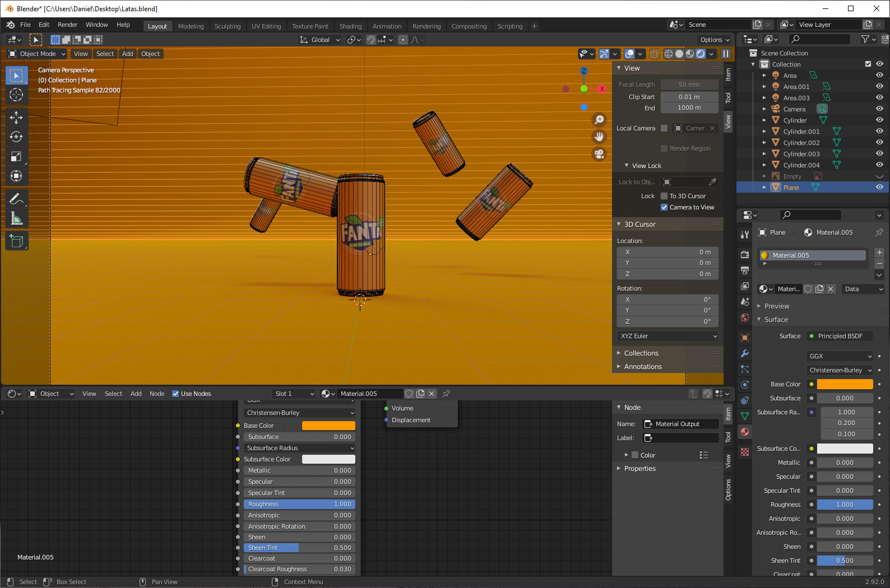Toggle camera view with the camera icon
The width and height of the screenshot is (890, 588).
tap(599, 154)
